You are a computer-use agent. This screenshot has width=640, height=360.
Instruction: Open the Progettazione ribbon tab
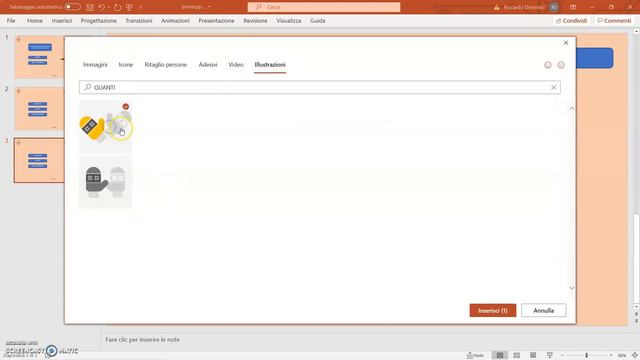98,20
